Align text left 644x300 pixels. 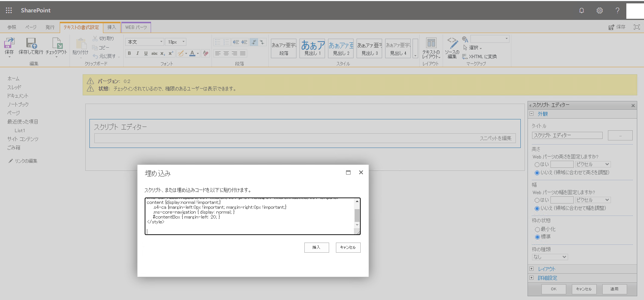[218, 53]
